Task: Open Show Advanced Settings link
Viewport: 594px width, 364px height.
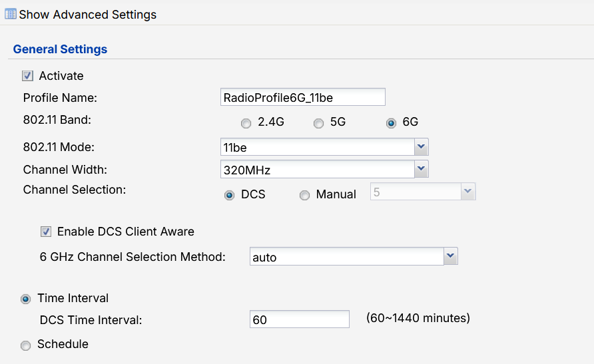Action: (x=87, y=15)
